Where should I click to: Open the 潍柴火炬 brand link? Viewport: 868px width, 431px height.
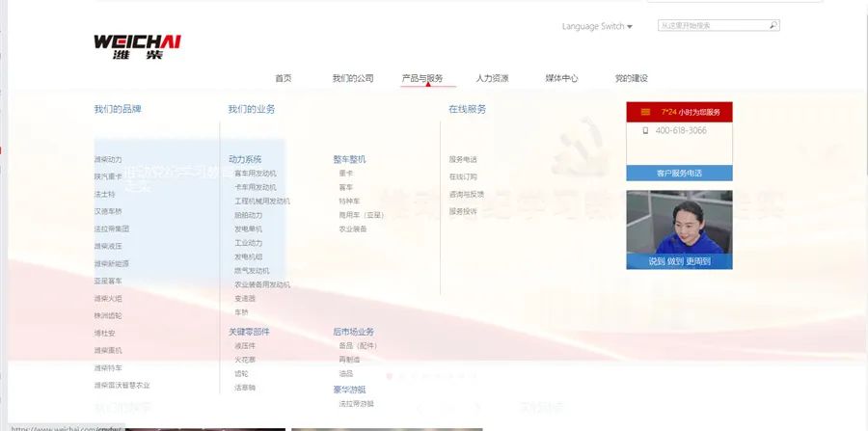[x=108, y=298]
